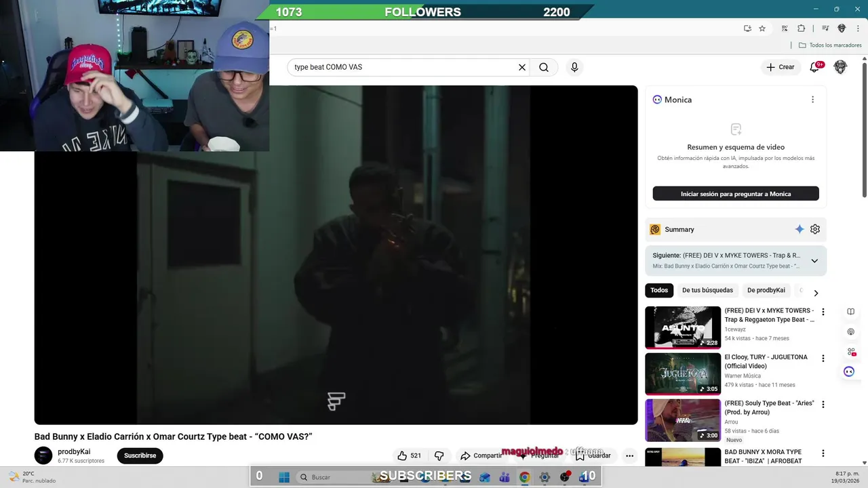Open more video actions three dots
868x488 pixels.
coord(629,455)
